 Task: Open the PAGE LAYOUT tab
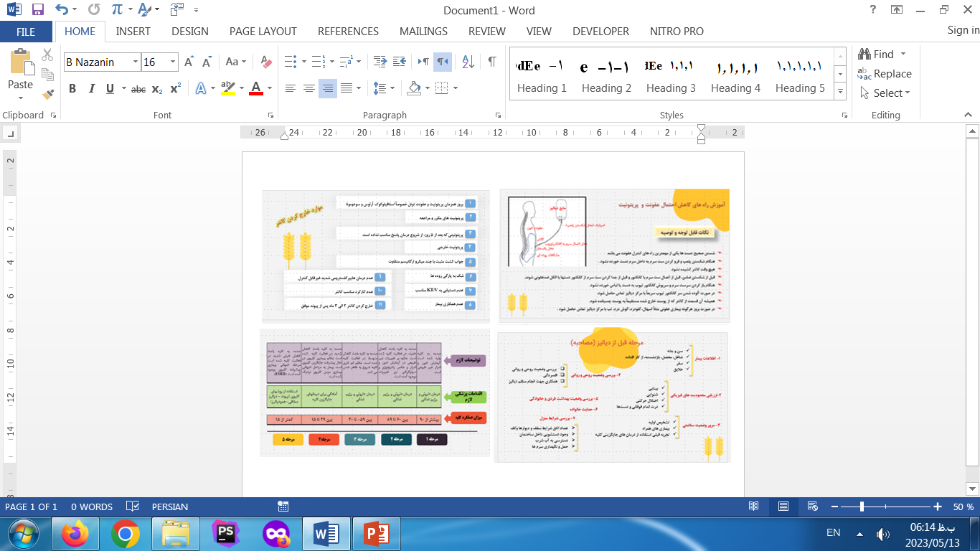click(x=263, y=32)
